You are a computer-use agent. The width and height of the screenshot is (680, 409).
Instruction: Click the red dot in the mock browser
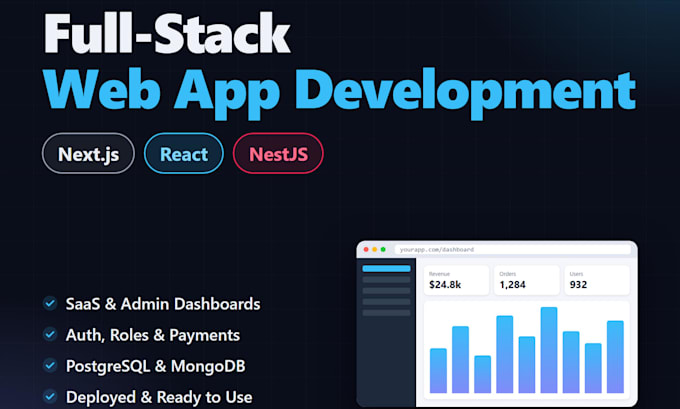[366, 249]
